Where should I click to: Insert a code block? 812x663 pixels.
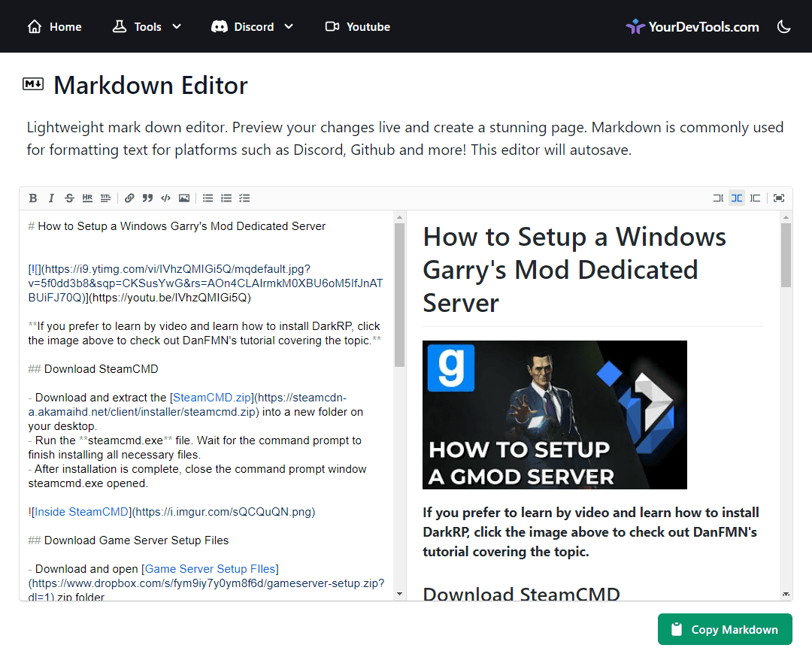(165, 198)
